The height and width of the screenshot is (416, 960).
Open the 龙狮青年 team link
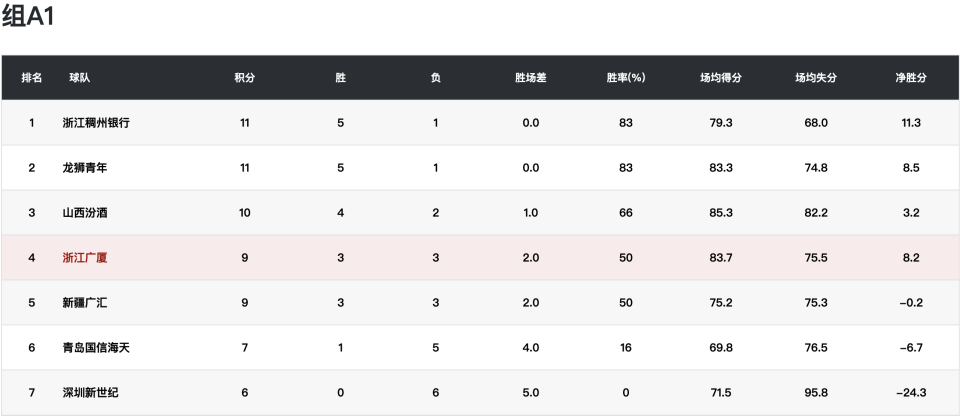coord(84,168)
